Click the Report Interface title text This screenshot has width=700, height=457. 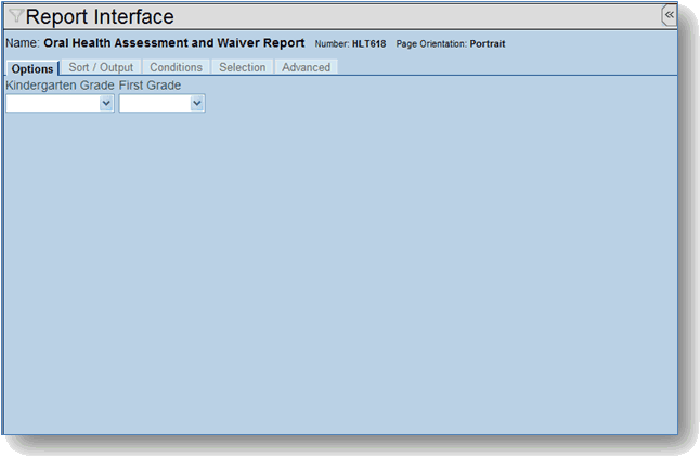tap(100, 17)
